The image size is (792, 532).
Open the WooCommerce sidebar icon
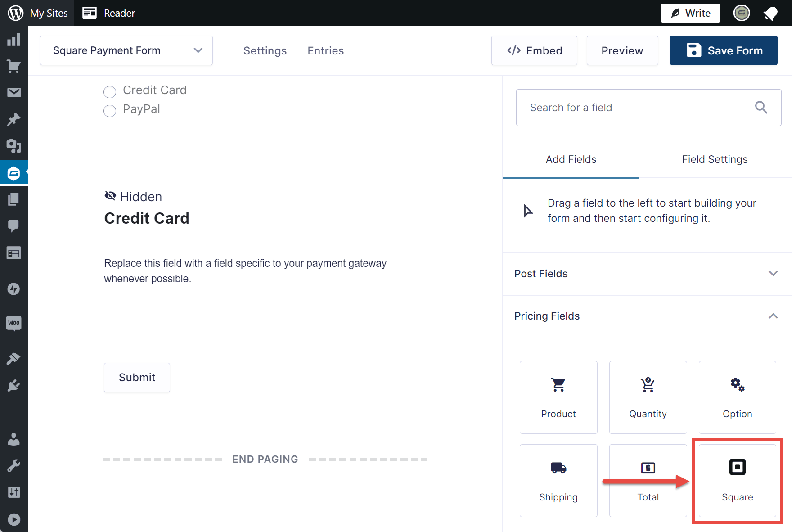coord(14,323)
